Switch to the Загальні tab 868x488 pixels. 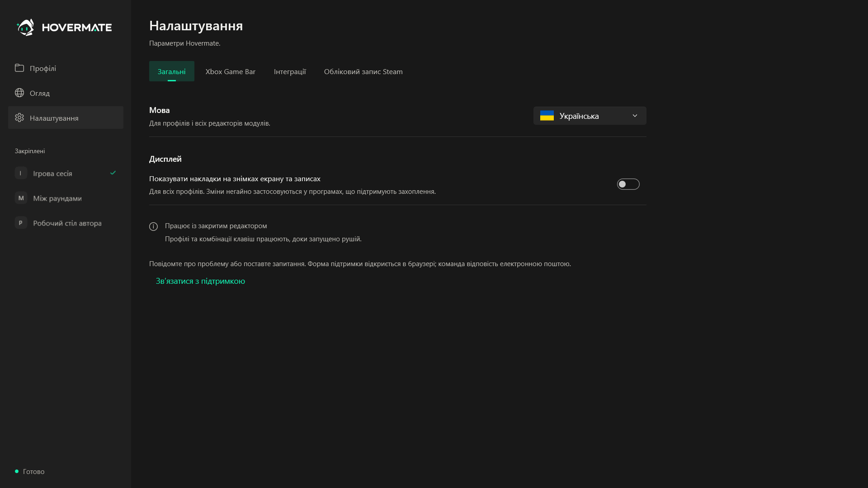[x=172, y=71]
